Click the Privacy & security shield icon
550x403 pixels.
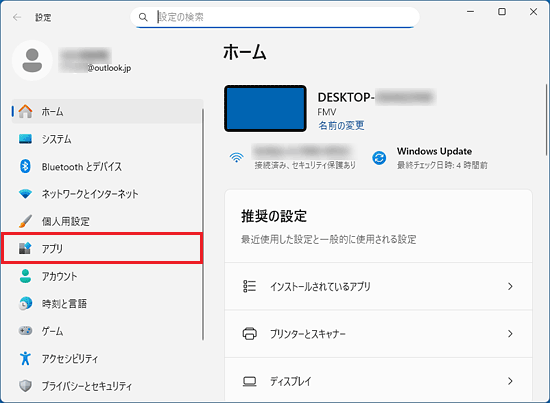(x=25, y=386)
